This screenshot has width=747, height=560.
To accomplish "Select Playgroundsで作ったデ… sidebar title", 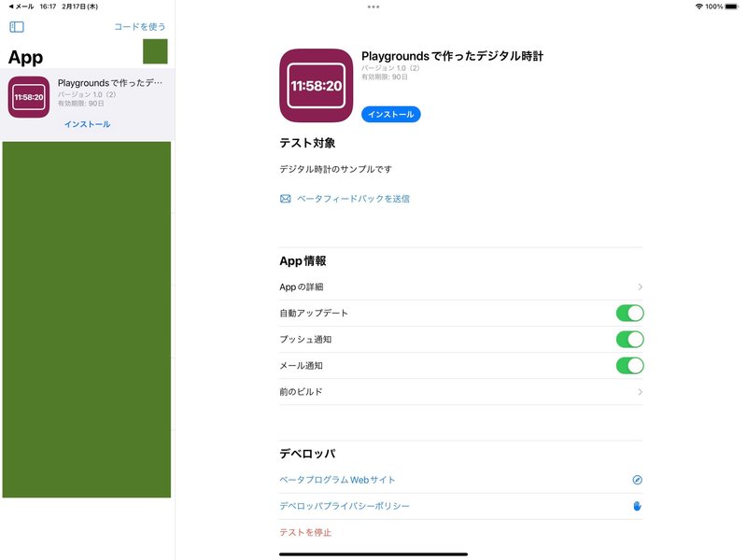I will click(x=110, y=83).
